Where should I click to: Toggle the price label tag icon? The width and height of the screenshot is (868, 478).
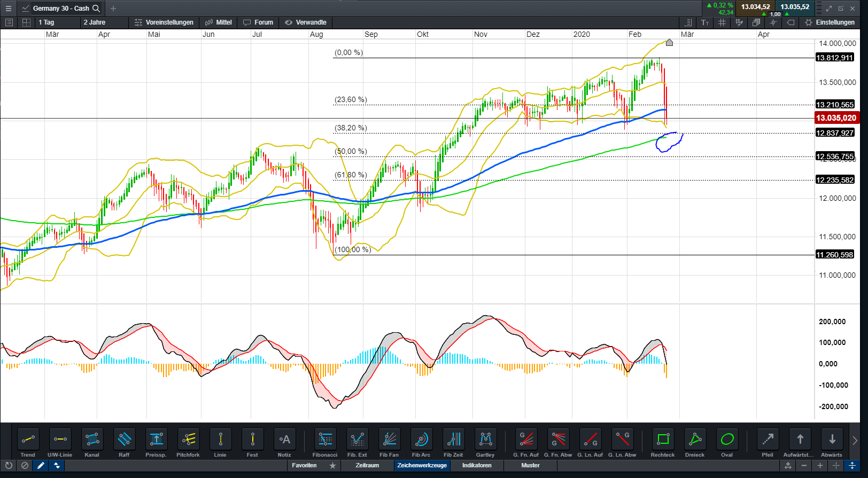click(x=790, y=22)
